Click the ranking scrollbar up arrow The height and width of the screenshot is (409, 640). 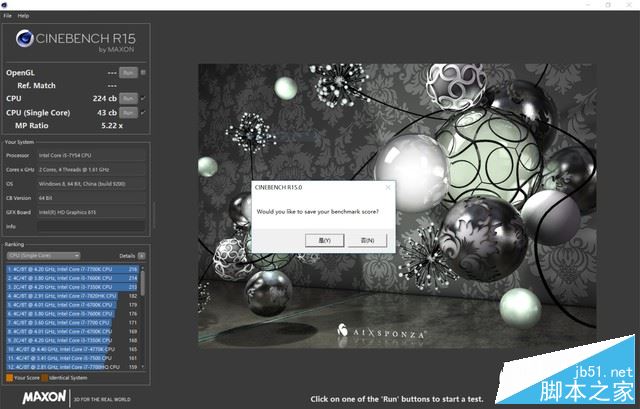coord(142,268)
